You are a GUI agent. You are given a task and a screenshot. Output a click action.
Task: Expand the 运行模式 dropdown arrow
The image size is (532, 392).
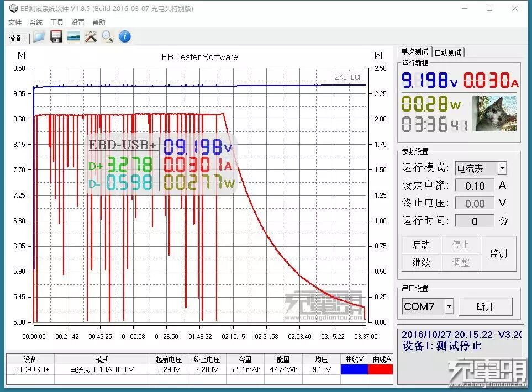502,168
